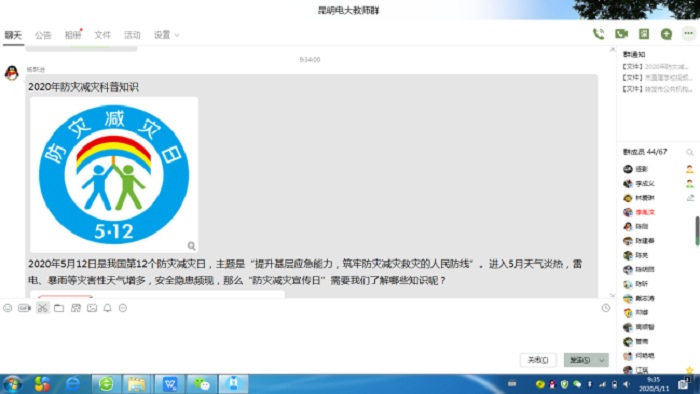
Task: Select member 陈亮 in the list
Action: click(642, 255)
